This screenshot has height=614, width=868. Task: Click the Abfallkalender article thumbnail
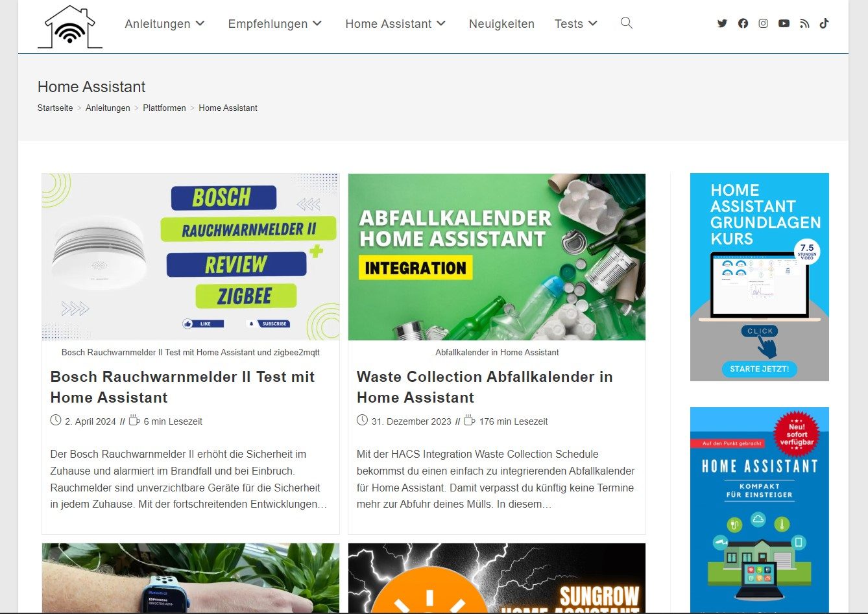click(497, 257)
